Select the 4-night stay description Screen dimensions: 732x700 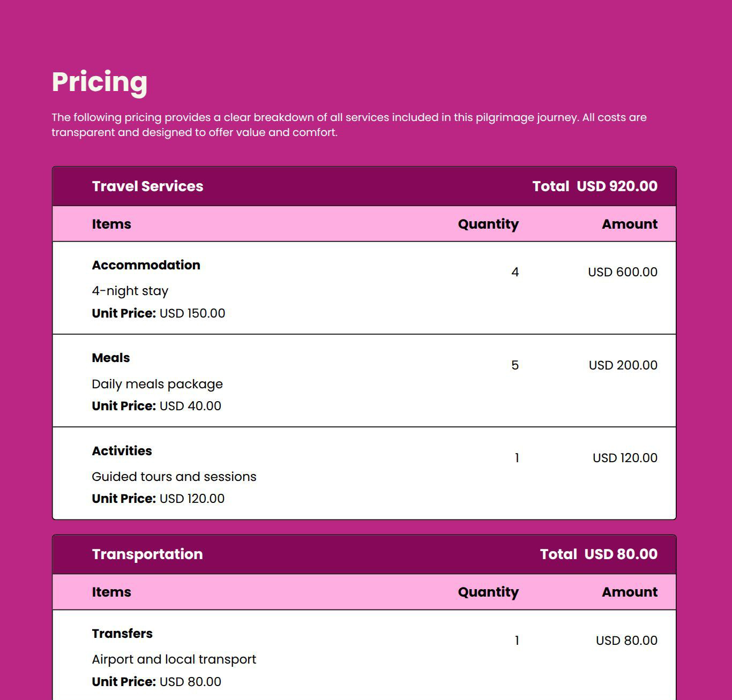(x=130, y=291)
